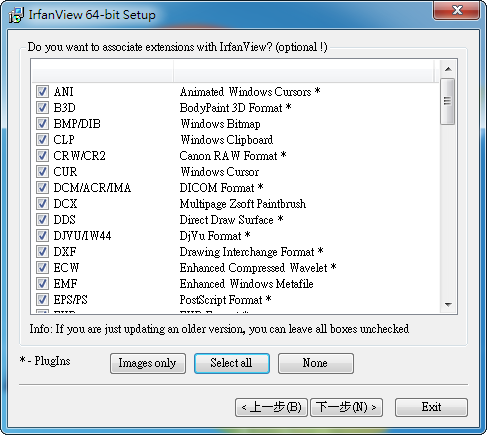The height and width of the screenshot is (435, 487).
Task: Click the scrollbar down arrow
Action: (x=448, y=304)
